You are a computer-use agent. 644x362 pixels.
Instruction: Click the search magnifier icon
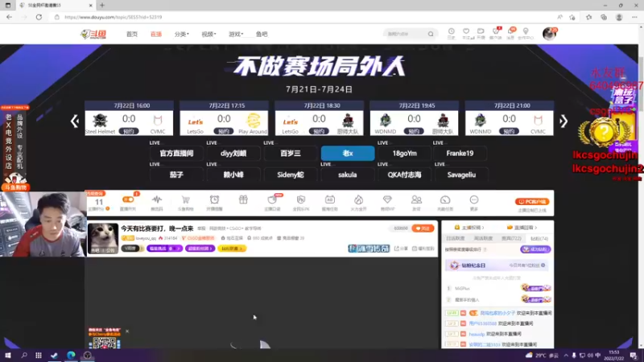(x=431, y=34)
